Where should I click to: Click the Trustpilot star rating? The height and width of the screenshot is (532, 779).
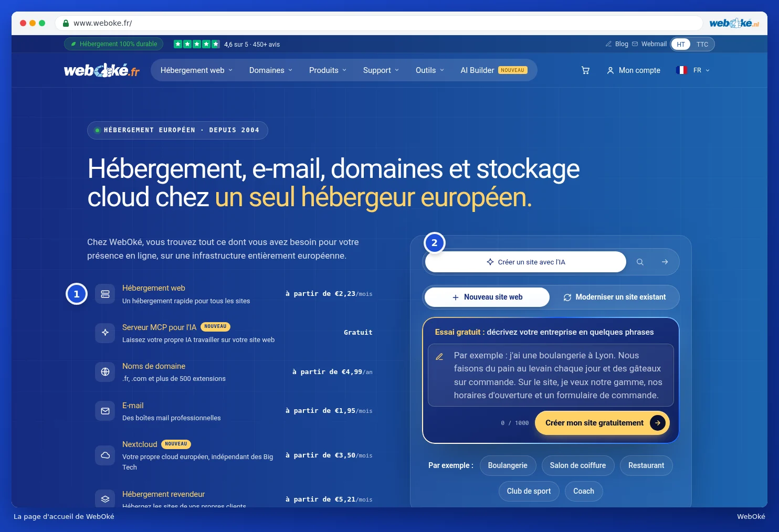(x=197, y=44)
